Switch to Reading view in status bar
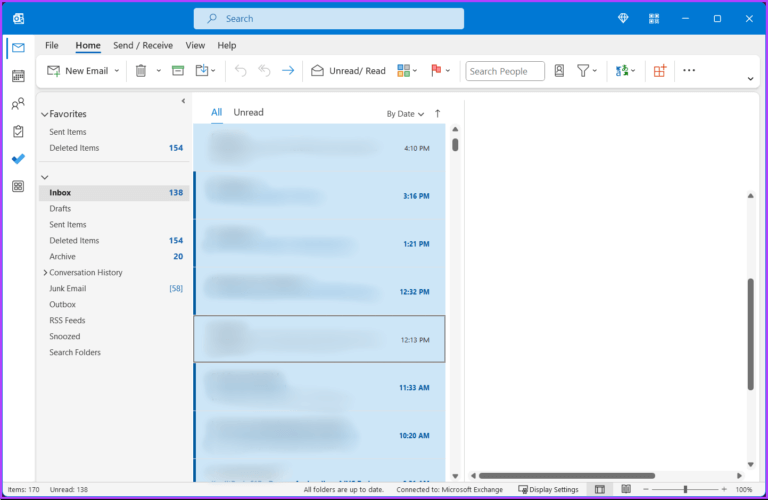Screen dimensions: 768x500 coord(626,489)
